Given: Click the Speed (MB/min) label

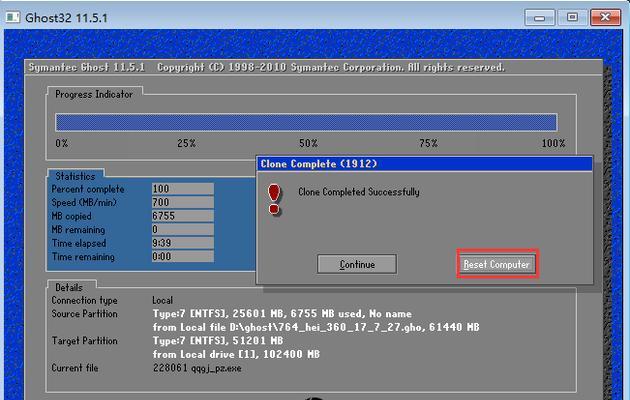Looking at the screenshot, I should click(x=84, y=202).
